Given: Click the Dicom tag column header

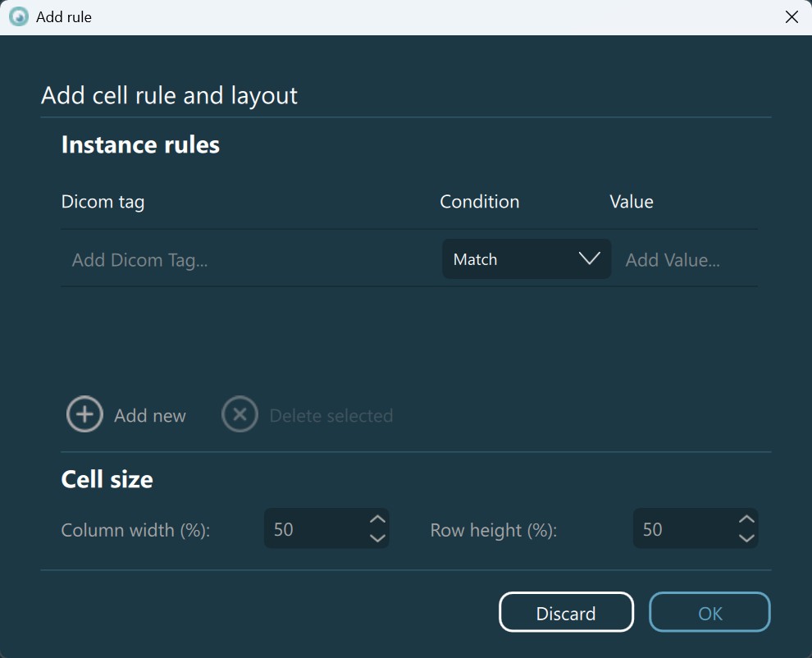Looking at the screenshot, I should pos(103,202).
